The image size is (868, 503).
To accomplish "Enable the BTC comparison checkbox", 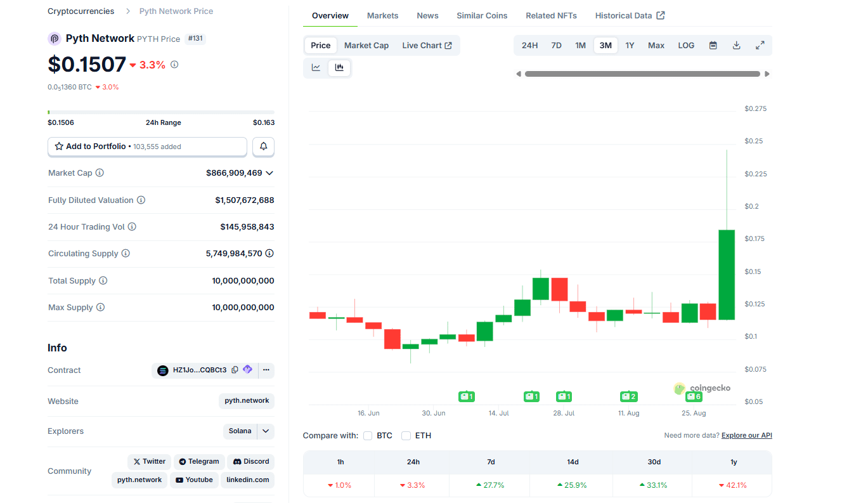I will tap(368, 436).
